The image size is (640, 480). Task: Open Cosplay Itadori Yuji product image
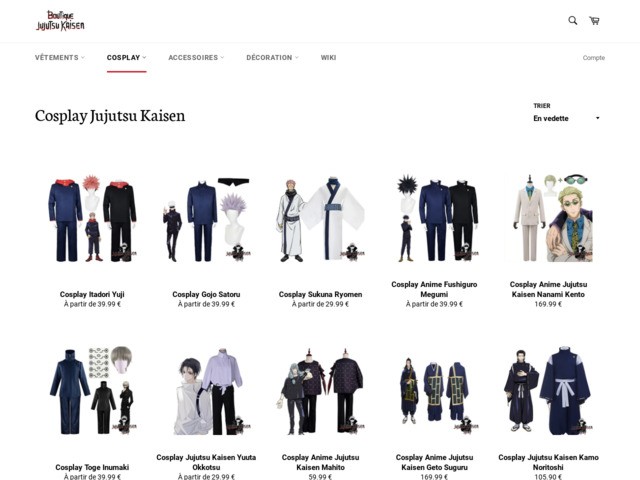pyautogui.click(x=92, y=218)
